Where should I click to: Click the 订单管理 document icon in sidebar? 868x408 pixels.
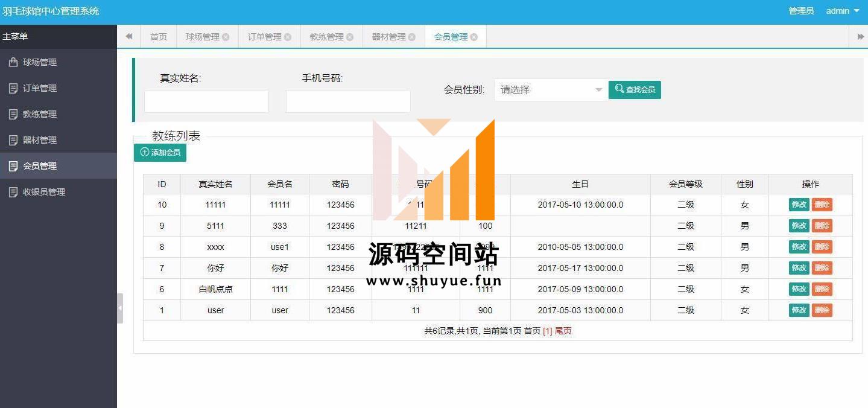(13, 88)
